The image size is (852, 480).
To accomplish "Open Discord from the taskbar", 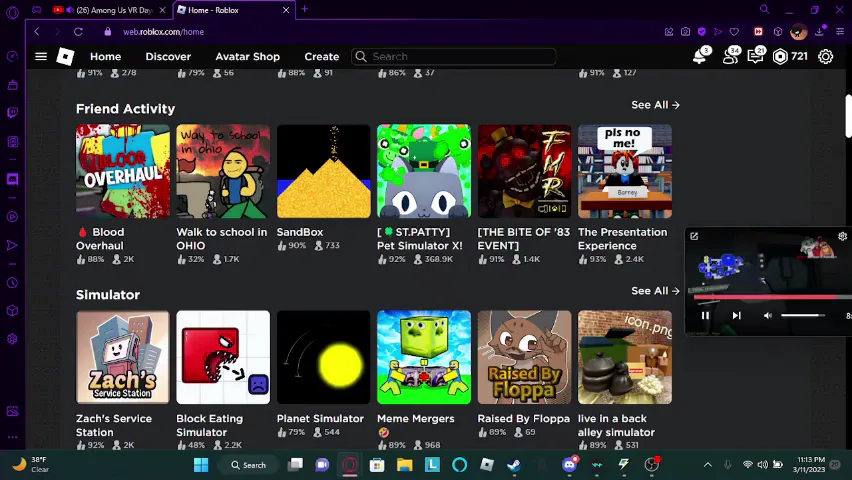I will 569,465.
